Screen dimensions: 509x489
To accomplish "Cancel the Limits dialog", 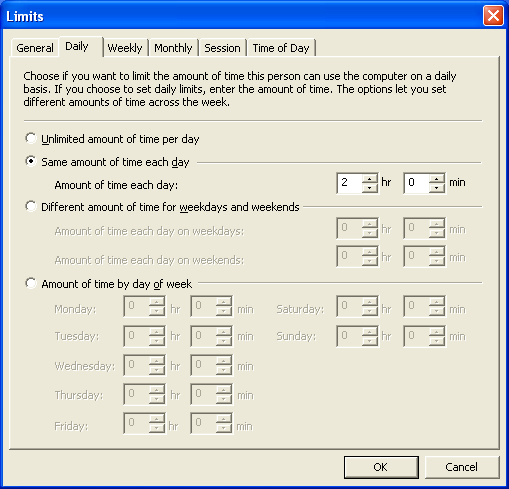I will (462, 467).
